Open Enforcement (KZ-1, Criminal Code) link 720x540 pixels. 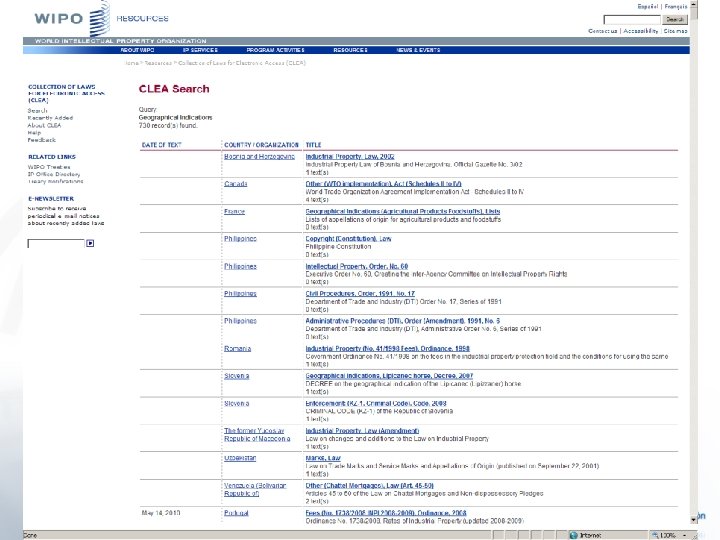376,403
